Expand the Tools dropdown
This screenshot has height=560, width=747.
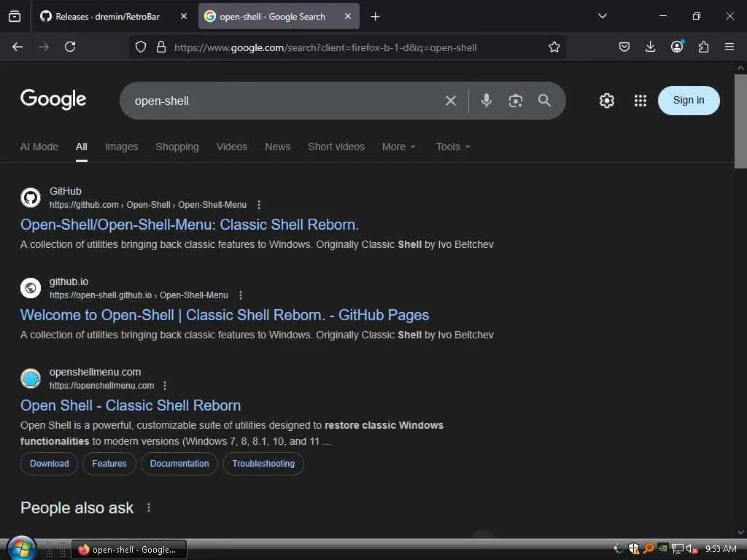(452, 147)
